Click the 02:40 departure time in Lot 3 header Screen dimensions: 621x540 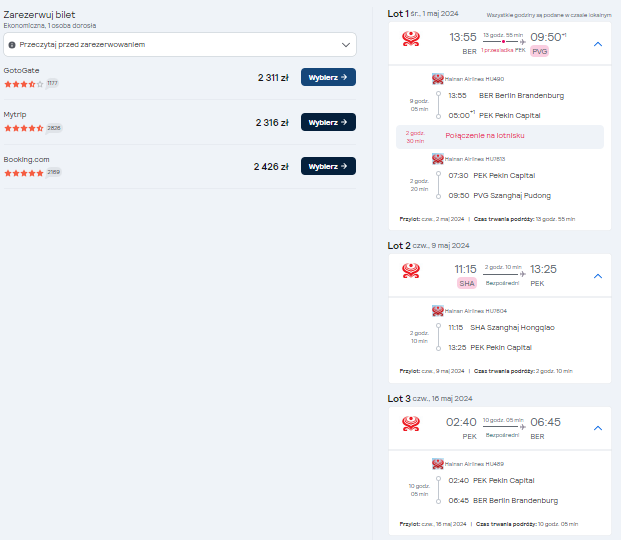tap(461, 422)
